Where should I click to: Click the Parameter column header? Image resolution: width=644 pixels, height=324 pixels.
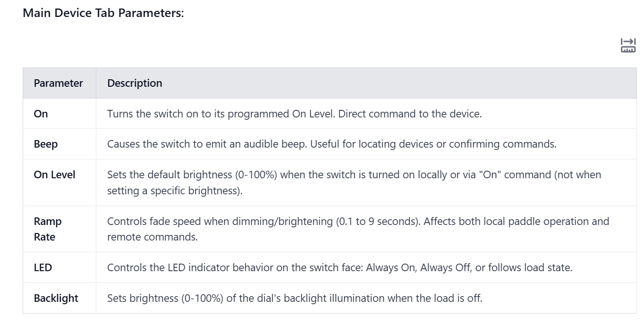58,83
